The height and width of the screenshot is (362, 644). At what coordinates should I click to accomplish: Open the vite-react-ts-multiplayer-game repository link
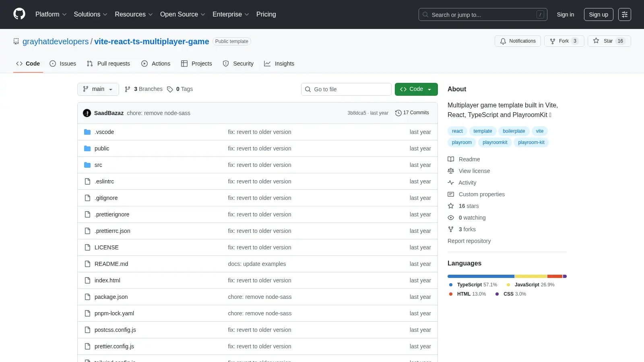[x=152, y=41]
